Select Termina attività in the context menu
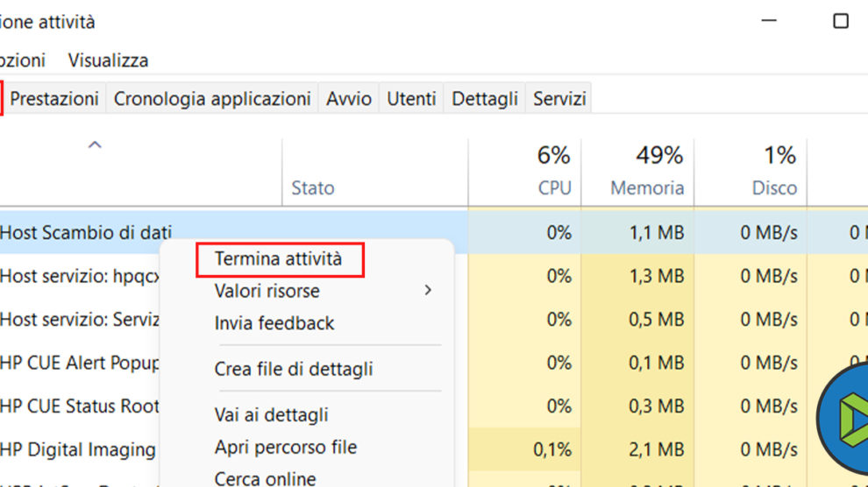Viewport: 868px width, 487px height. pos(278,259)
